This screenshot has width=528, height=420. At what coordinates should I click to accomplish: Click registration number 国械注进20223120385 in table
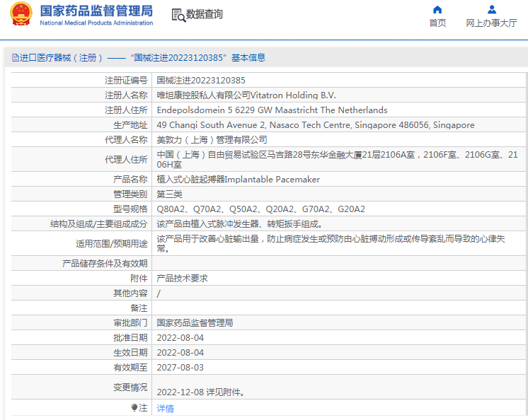coord(201,81)
